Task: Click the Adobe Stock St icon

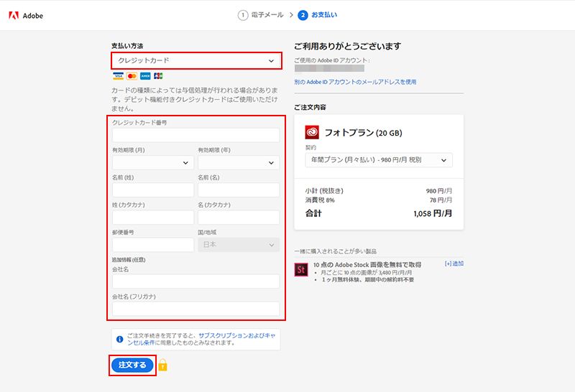Action: (x=301, y=270)
